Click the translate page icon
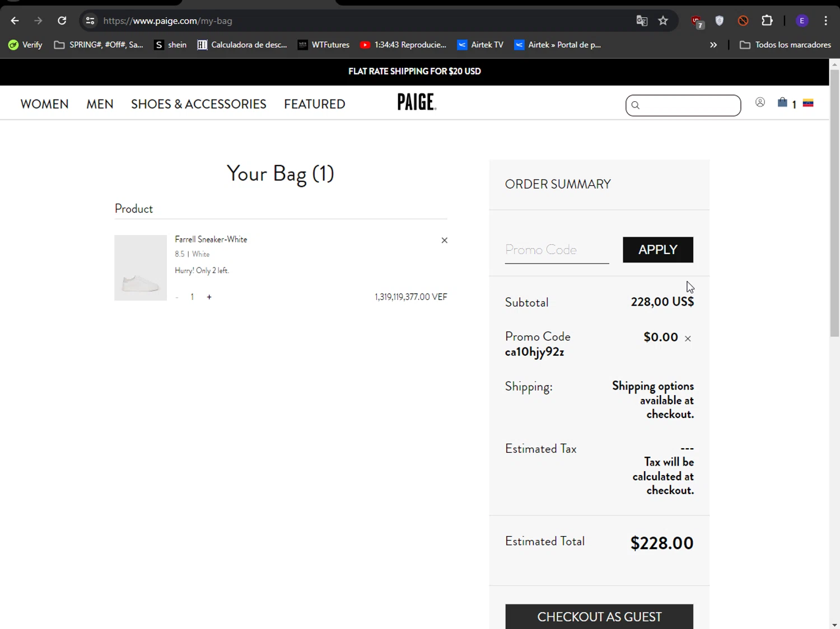 pos(642,21)
